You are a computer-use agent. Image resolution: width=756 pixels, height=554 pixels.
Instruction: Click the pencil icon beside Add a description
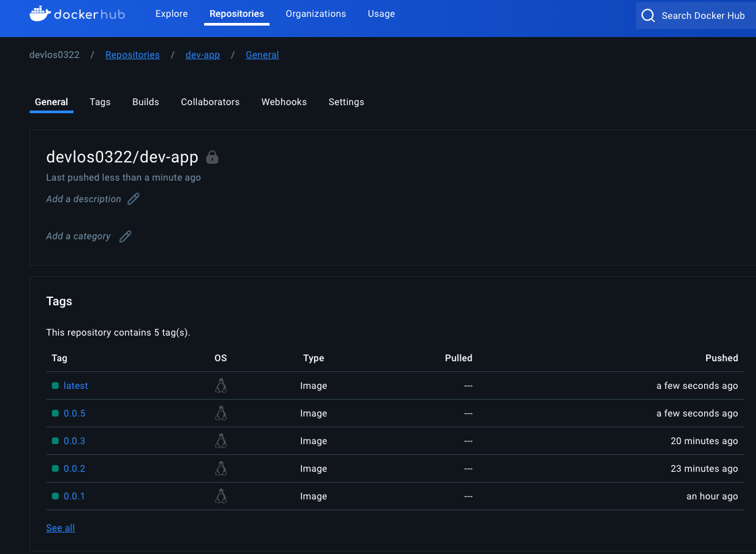tap(133, 199)
